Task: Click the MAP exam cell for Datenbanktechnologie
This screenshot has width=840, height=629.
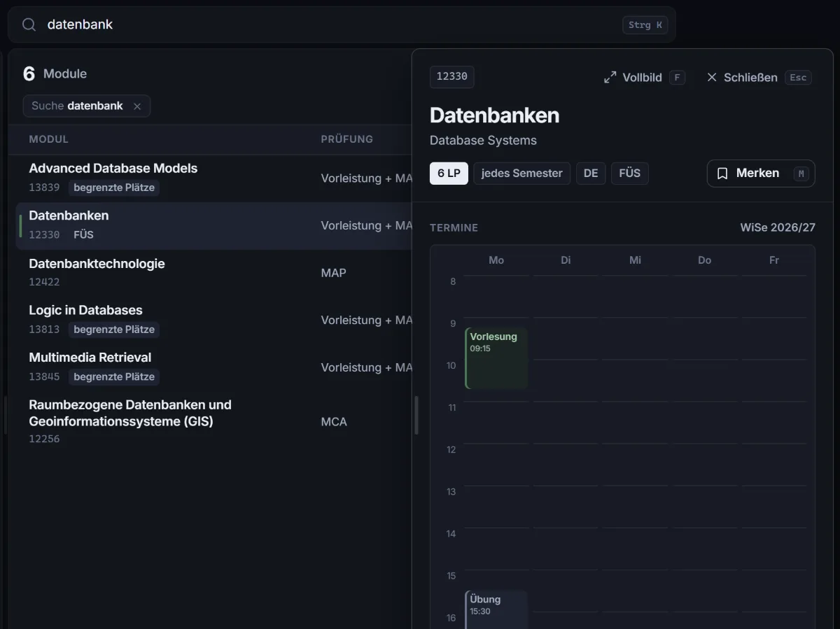Action: (334, 273)
